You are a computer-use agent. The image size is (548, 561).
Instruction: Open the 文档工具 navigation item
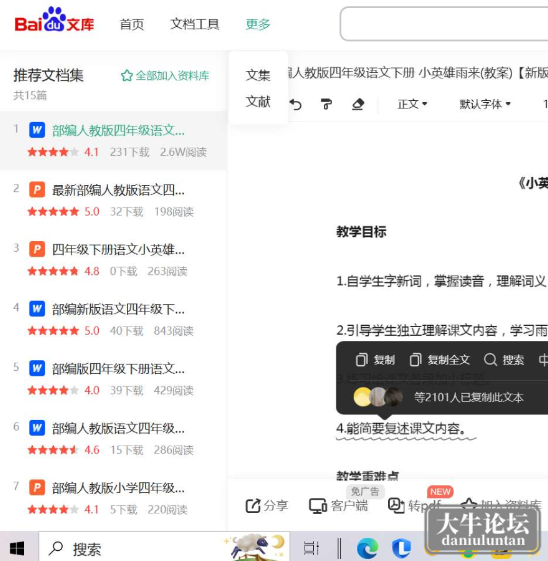pos(195,24)
